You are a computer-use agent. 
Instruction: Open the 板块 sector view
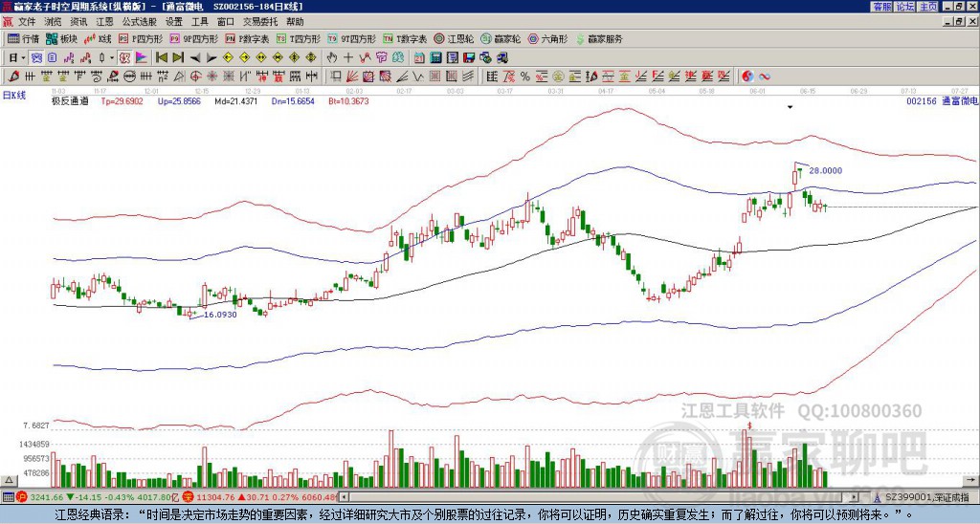coord(62,38)
